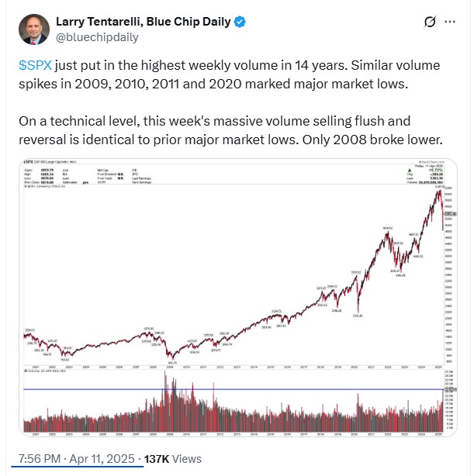Click the blue verified badge
474x476 pixels.
[x=240, y=22]
